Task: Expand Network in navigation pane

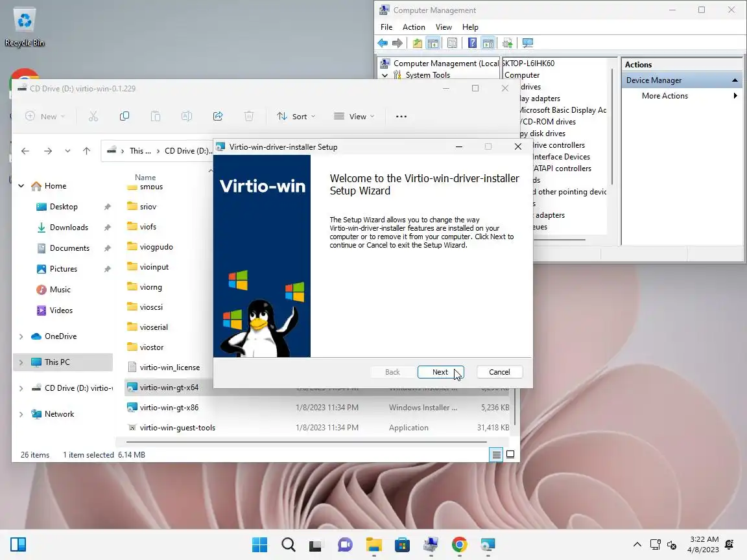Action: point(21,414)
